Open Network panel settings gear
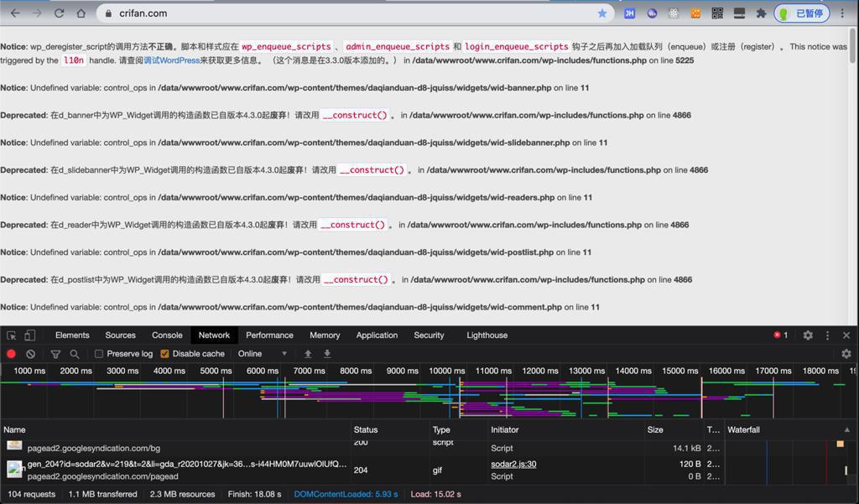This screenshot has width=859, height=504. click(846, 354)
